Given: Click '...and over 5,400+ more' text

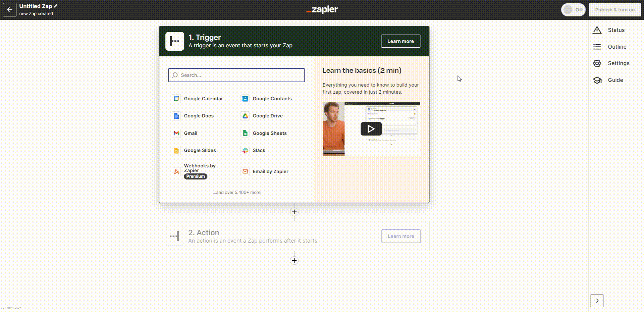Looking at the screenshot, I should [x=236, y=192].
